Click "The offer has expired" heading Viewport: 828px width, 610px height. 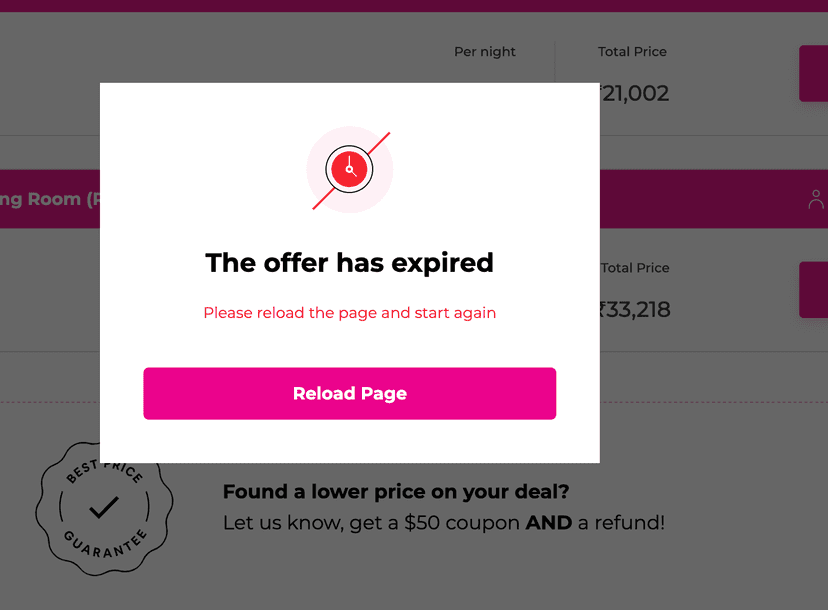point(350,263)
